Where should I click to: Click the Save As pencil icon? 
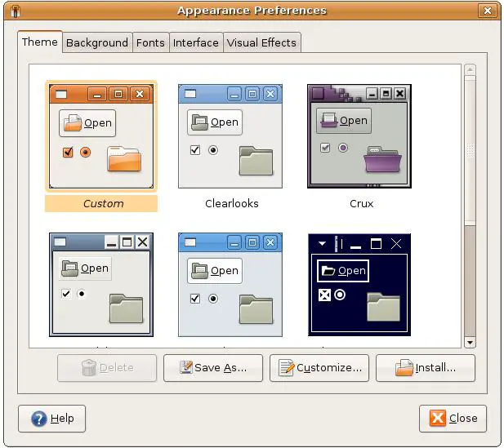pyautogui.click(x=185, y=368)
